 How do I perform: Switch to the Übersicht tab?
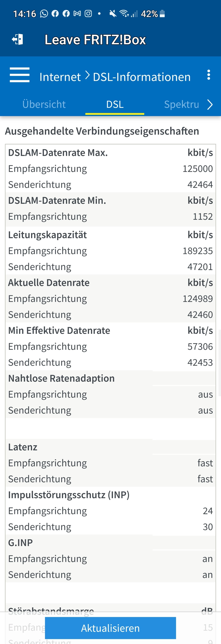44,104
